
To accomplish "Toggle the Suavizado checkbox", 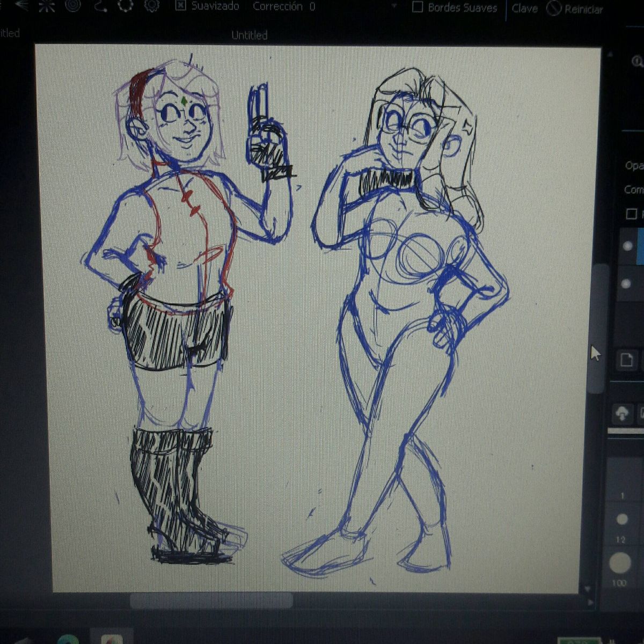I will (181, 5).
